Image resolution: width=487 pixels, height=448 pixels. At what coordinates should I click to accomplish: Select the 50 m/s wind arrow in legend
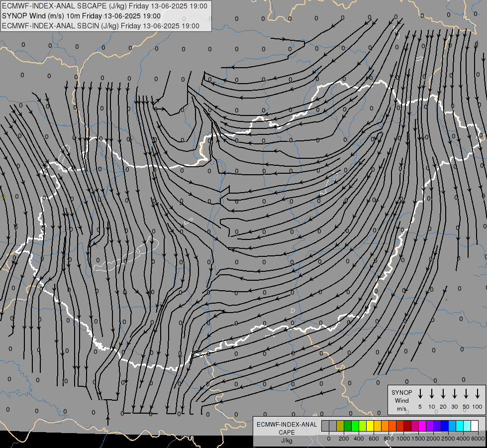click(x=466, y=393)
